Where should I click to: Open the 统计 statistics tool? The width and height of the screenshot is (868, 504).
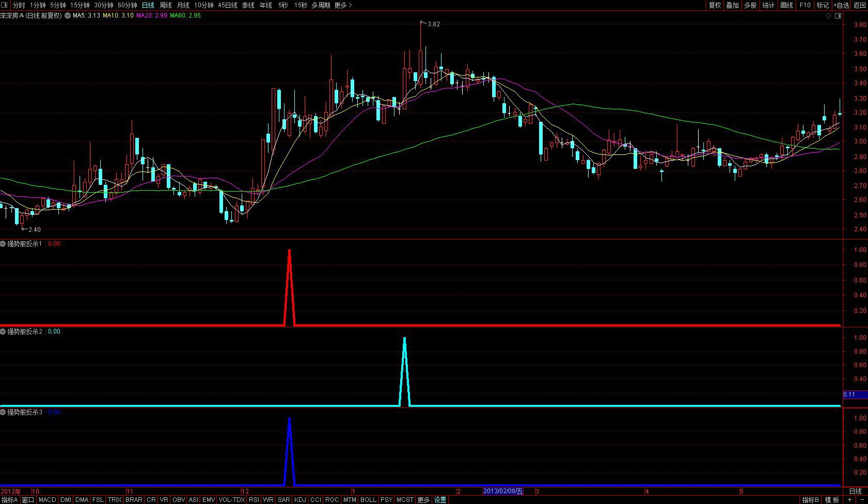(x=768, y=5)
